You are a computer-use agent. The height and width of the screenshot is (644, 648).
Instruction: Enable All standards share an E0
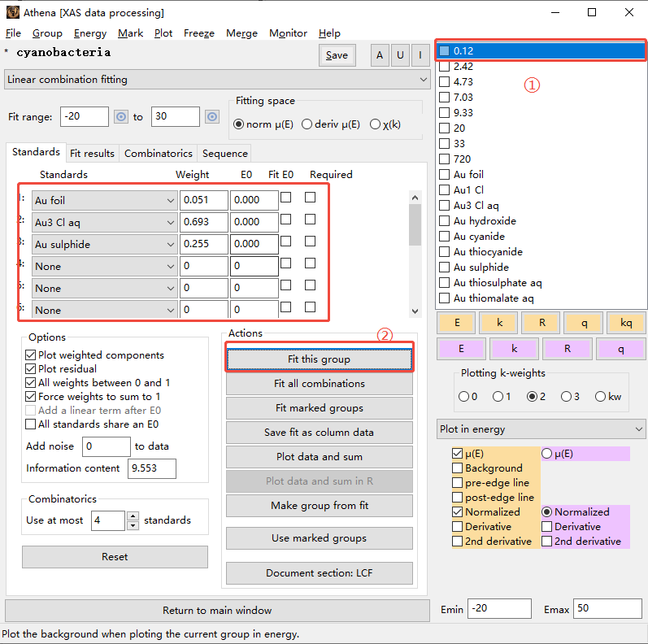31,424
